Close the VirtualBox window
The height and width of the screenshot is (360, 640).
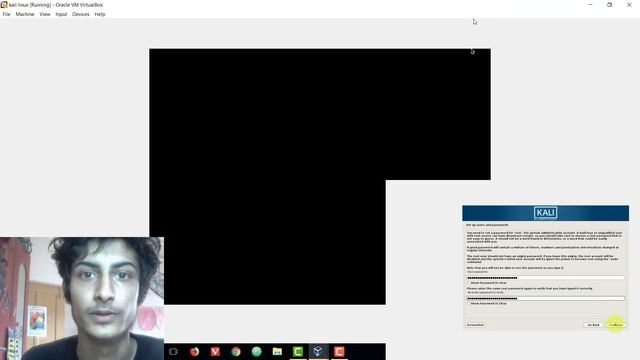coord(629,4)
